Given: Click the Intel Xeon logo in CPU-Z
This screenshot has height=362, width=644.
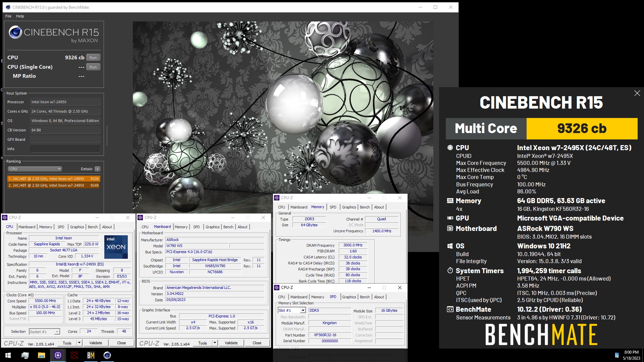Looking at the screenshot, I should point(116,247).
